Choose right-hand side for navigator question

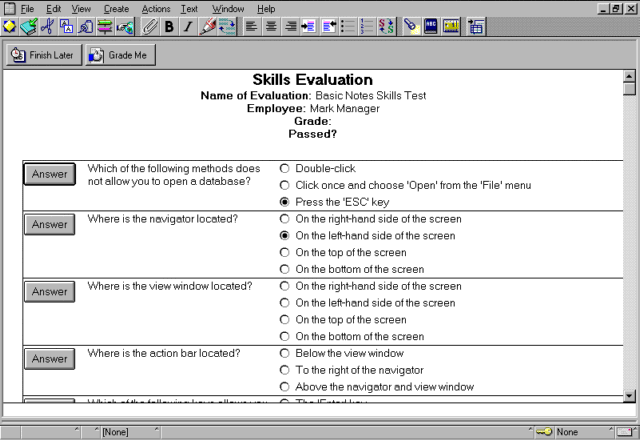tap(284, 219)
